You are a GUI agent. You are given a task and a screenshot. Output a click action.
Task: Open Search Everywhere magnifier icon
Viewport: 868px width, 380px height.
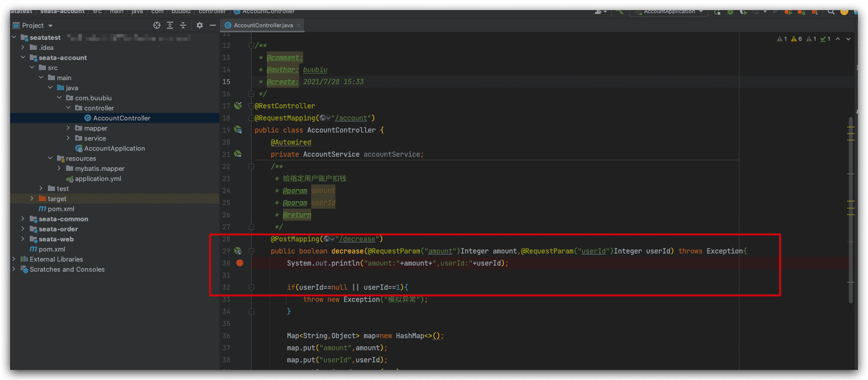pyautogui.click(x=831, y=12)
